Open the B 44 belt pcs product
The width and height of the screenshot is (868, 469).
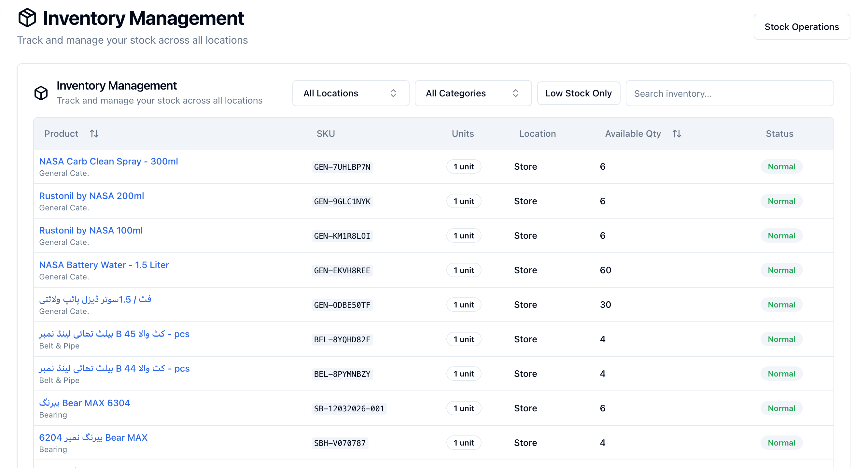[114, 369]
